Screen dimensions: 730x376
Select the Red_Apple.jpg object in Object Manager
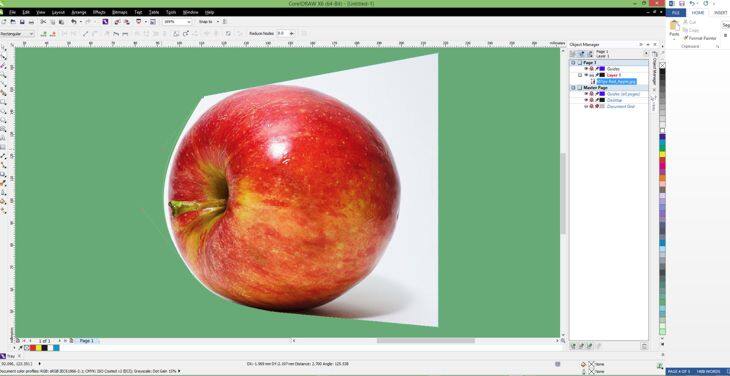616,81
